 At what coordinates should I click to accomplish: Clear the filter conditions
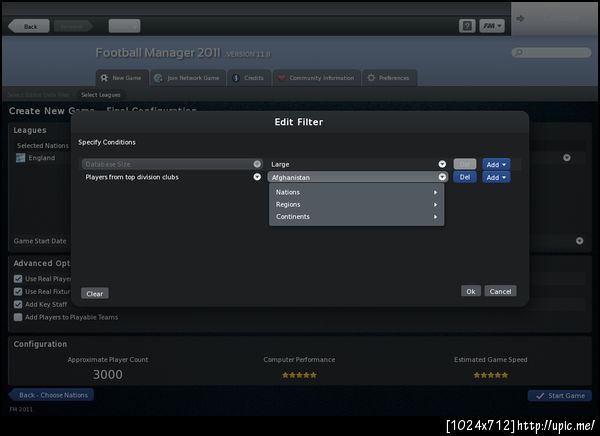click(x=95, y=294)
